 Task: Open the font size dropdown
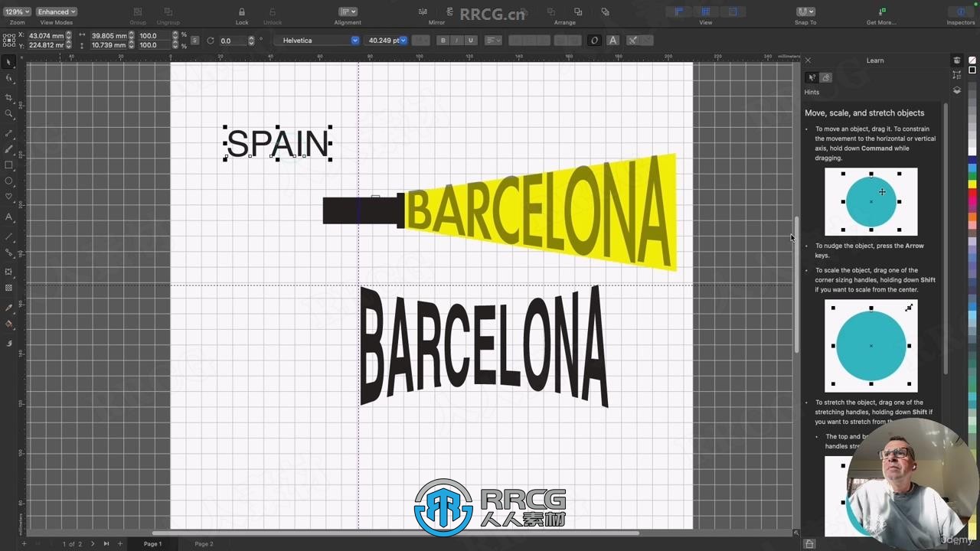[x=403, y=41]
